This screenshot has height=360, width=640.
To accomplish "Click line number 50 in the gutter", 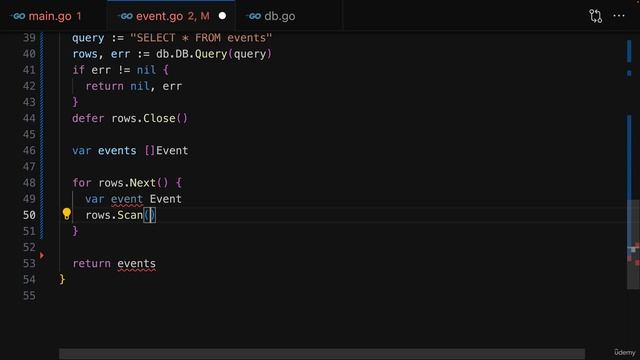I will (x=29, y=215).
